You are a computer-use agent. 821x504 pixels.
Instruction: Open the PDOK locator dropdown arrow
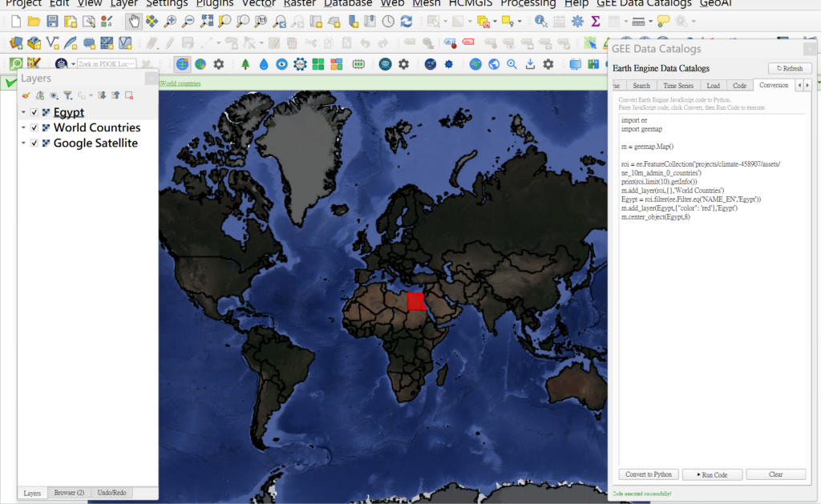(73, 64)
